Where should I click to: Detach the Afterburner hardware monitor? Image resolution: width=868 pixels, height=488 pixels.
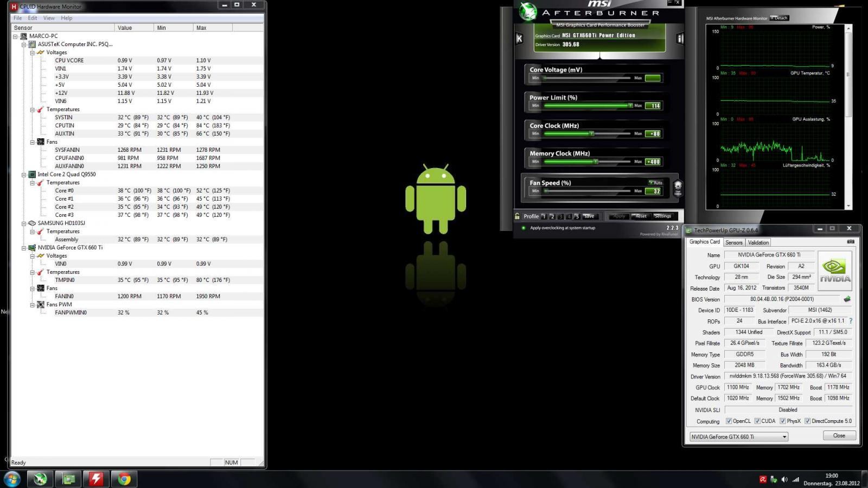pyautogui.click(x=779, y=18)
